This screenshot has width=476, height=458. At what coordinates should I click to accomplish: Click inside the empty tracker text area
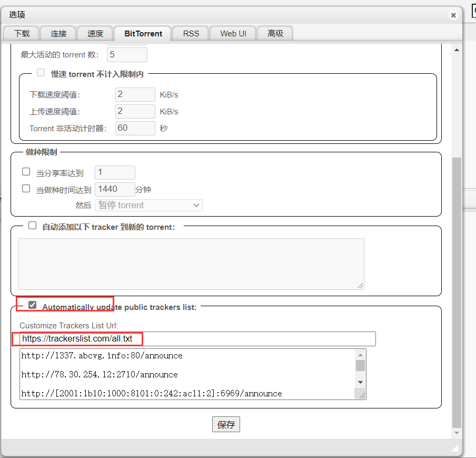click(191, 264)
